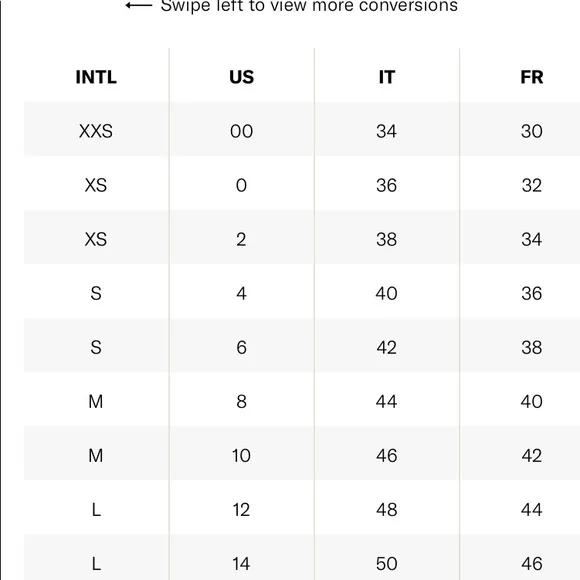This screenshot has width=580, height=580.
Task: Click IT size 50 cell
Action: click(387, 564)
